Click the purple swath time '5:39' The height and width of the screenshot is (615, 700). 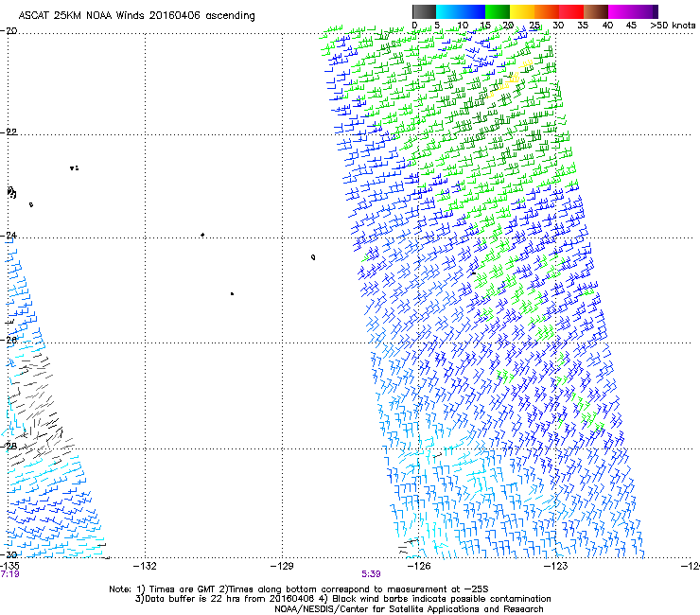[x=371, y=574]
